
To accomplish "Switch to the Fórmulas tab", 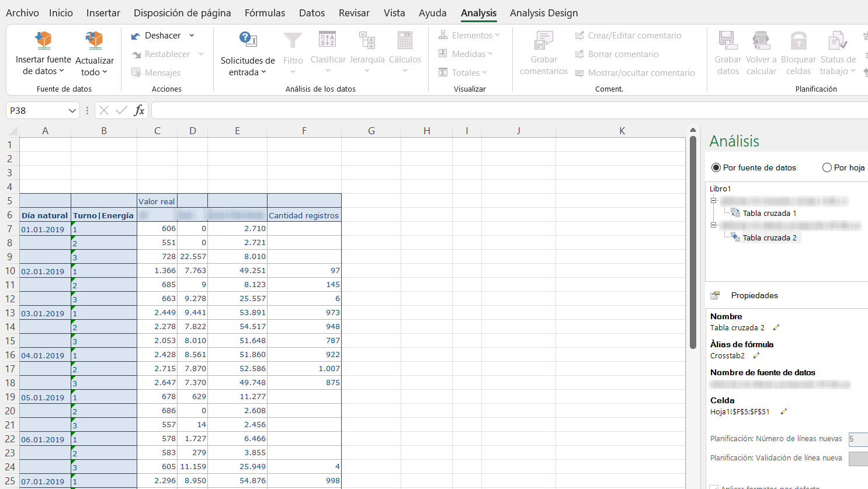I will 265,13.
